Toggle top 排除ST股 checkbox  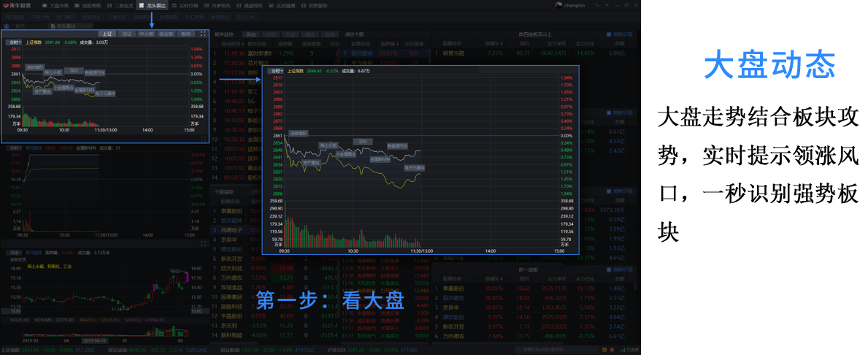610,34
